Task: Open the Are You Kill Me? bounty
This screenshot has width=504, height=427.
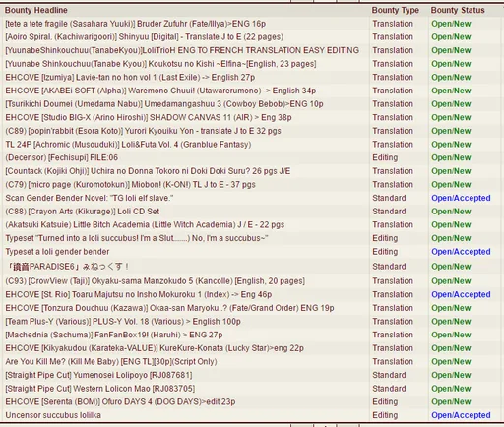Action: point(111,362)
